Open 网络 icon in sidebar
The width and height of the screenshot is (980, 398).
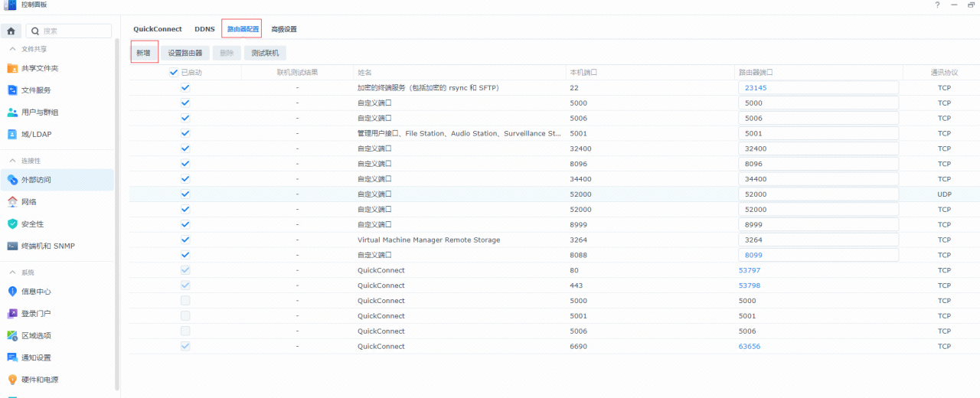pos(12,202)
